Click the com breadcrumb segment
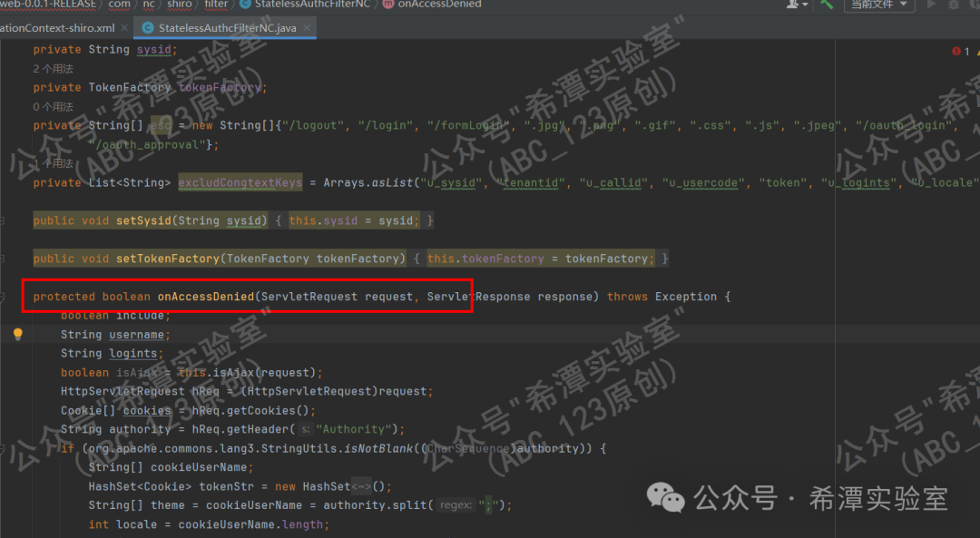The image size is (980, 538). pyautogui.click(x=120, y=5)
